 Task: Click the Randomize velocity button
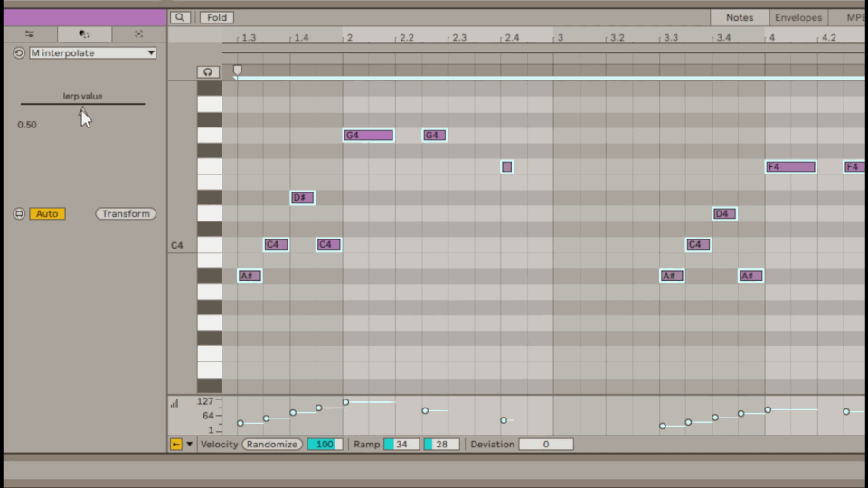[272, 445]
